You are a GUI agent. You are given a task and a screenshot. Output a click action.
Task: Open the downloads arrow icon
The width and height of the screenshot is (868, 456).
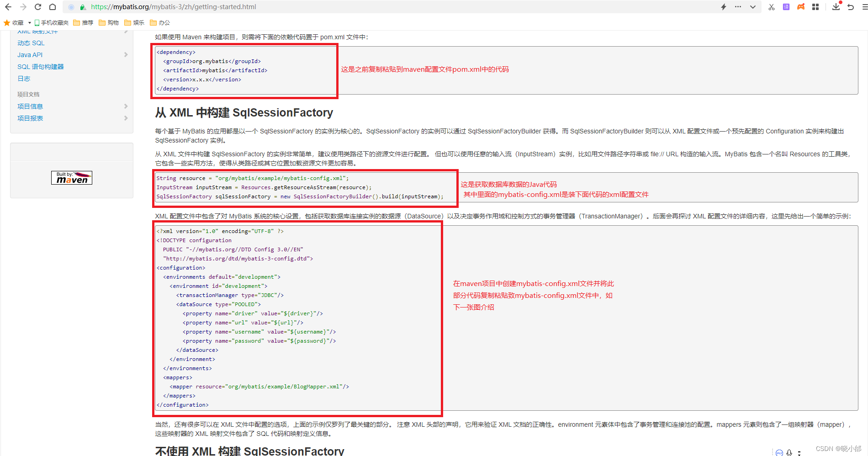pyautogui.click(x=836, y=7)
